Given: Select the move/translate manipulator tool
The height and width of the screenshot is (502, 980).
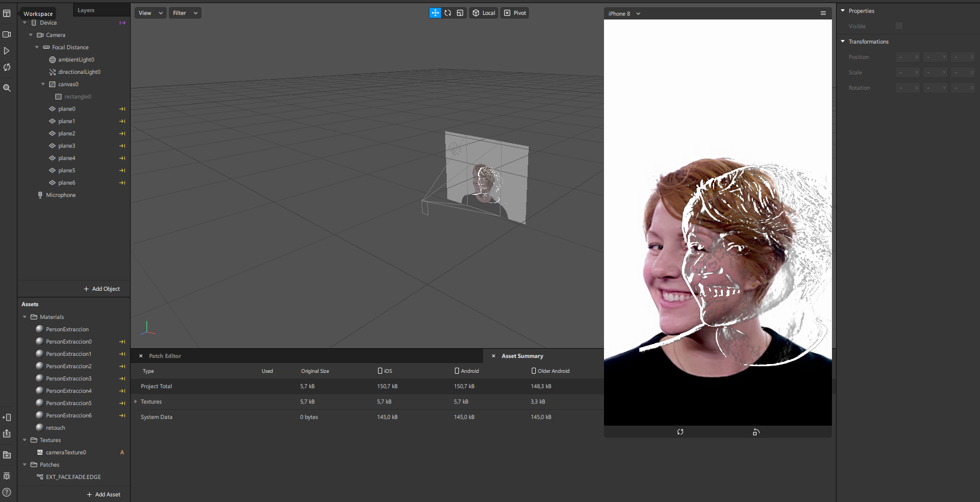Looking at the screenshot, I should [434, 13].
